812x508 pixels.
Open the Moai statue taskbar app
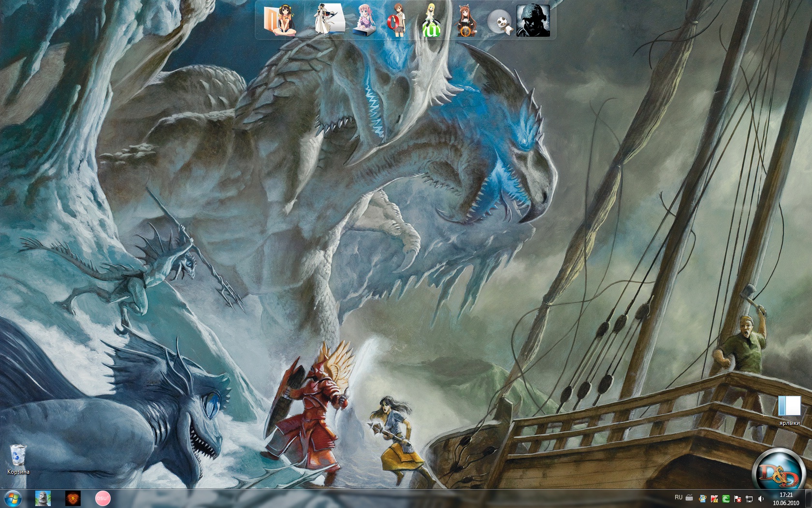click(x=43, y=498)
